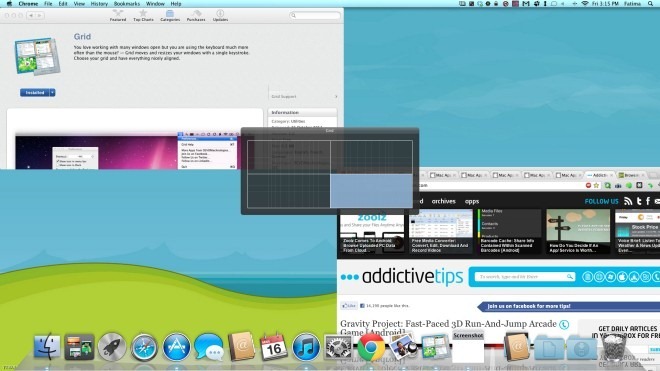Click archives in AddictiveTips navigation
Image resolution: width=660 pixels, height=371 pixels.
[443, 201]
